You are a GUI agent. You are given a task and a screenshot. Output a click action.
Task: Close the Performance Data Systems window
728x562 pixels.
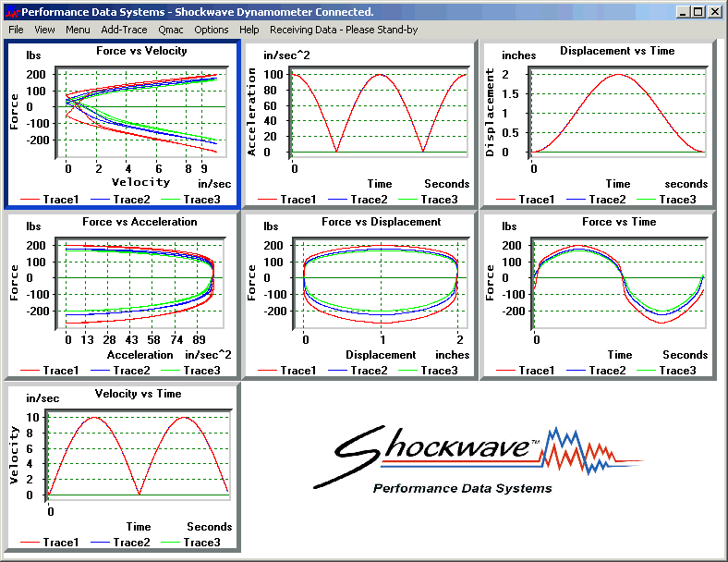tap(714, 12)
